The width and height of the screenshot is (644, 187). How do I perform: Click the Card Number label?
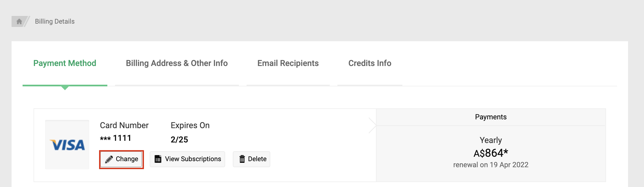124,125
